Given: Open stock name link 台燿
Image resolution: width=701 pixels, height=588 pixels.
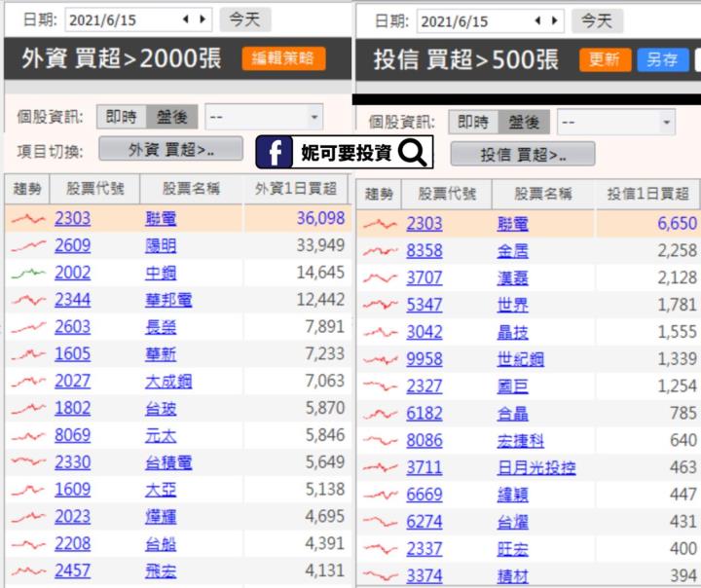Looking at the screenshot, I should pyautogui.click(x=512, y=522).
